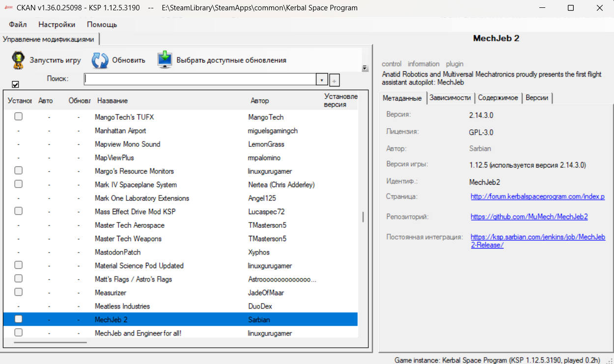614x364 pixels.
Task: Check the Material Science Pod Updated checkbox
Action: tap(18, 265)
